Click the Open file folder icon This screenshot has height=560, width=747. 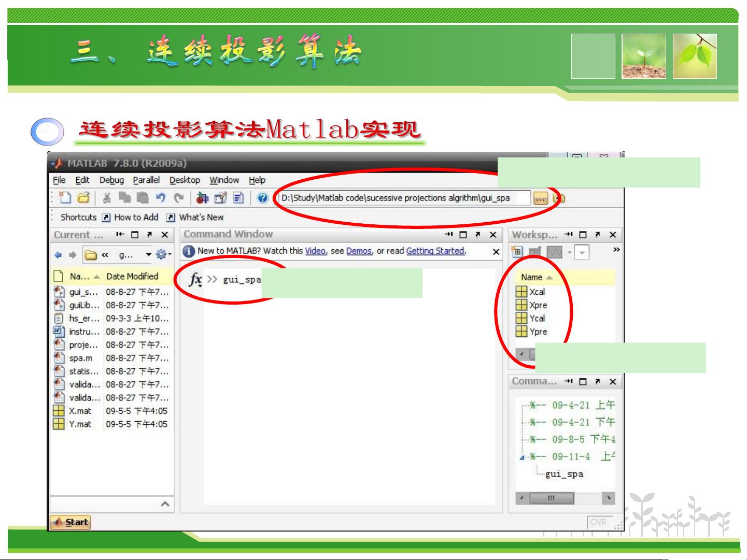point(83,198)
